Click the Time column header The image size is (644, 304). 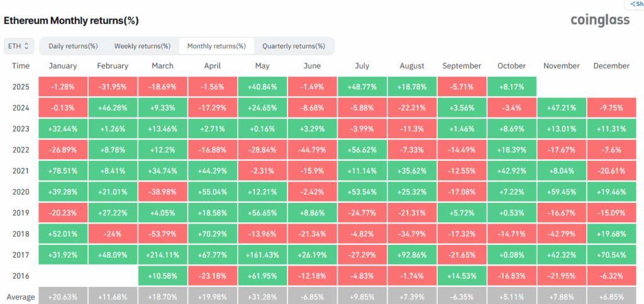(x=20, y=66)
